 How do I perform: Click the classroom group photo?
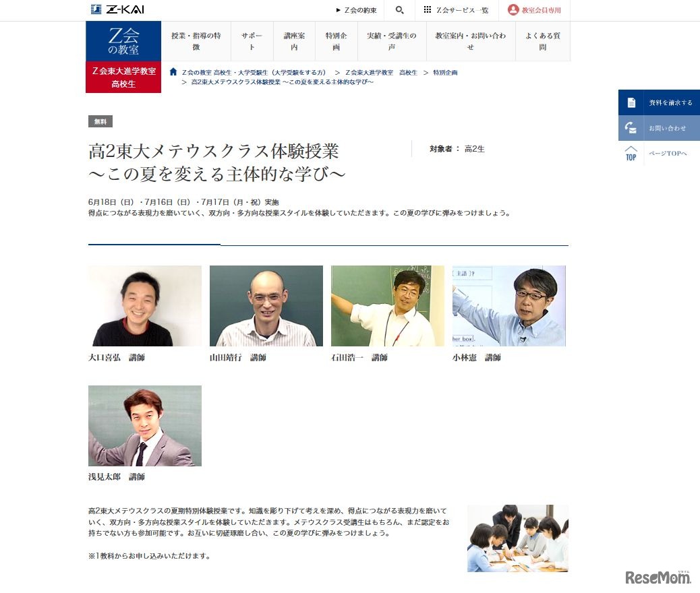517,538
